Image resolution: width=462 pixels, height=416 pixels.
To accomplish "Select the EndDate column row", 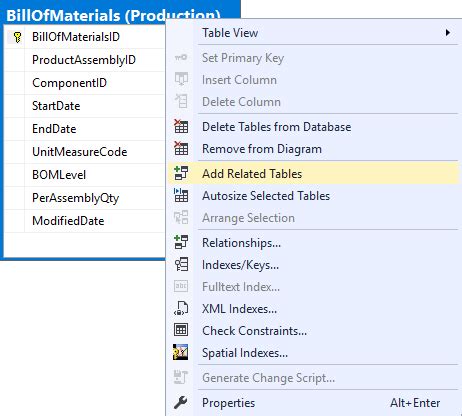I will pyautogui.click(x=85, y=129).
